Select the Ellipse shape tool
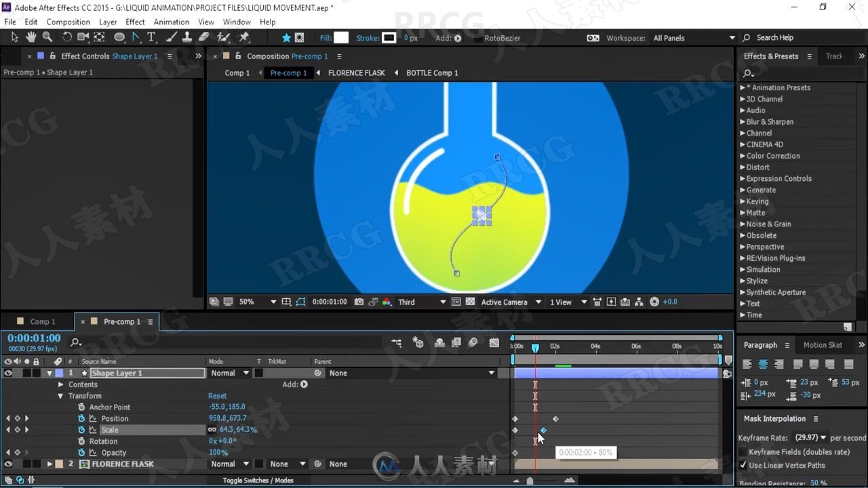The width and height of the screenshot is (868, 488). tap(119, 37)
